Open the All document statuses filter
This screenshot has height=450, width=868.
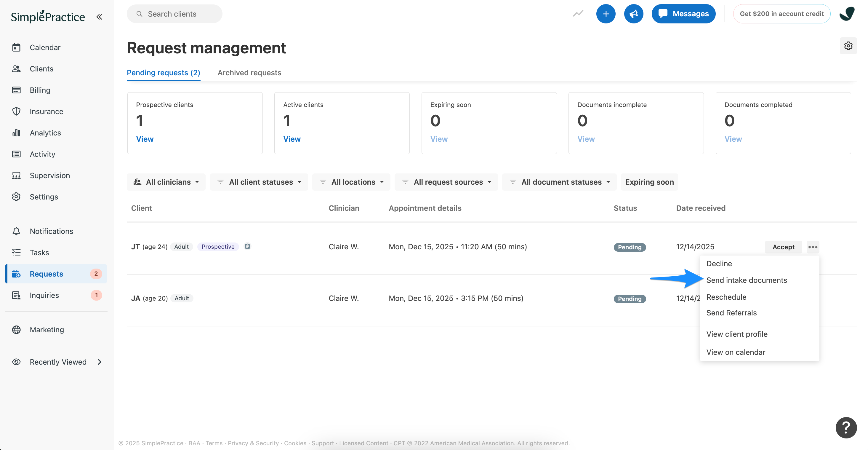559,182
